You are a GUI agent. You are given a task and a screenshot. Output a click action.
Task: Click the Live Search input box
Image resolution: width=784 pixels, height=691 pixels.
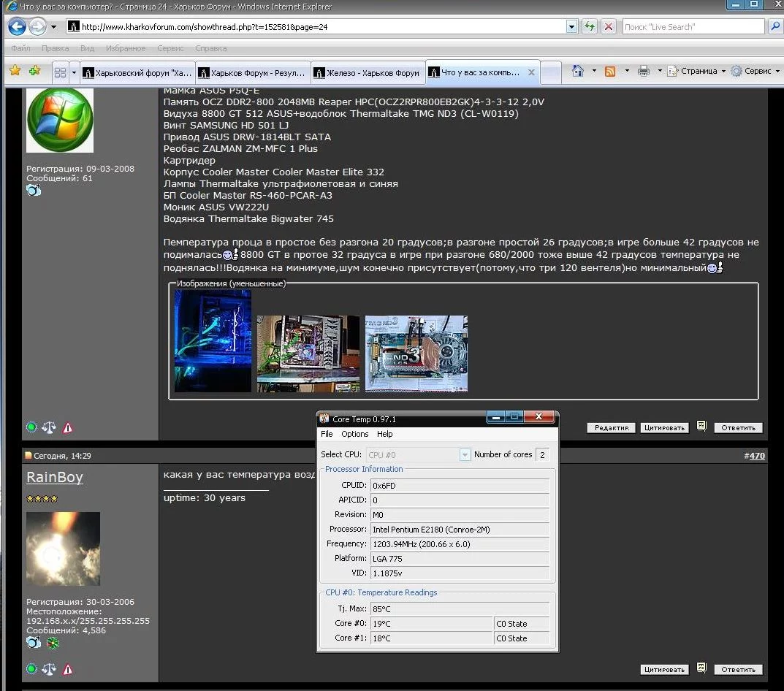point(693,26)
